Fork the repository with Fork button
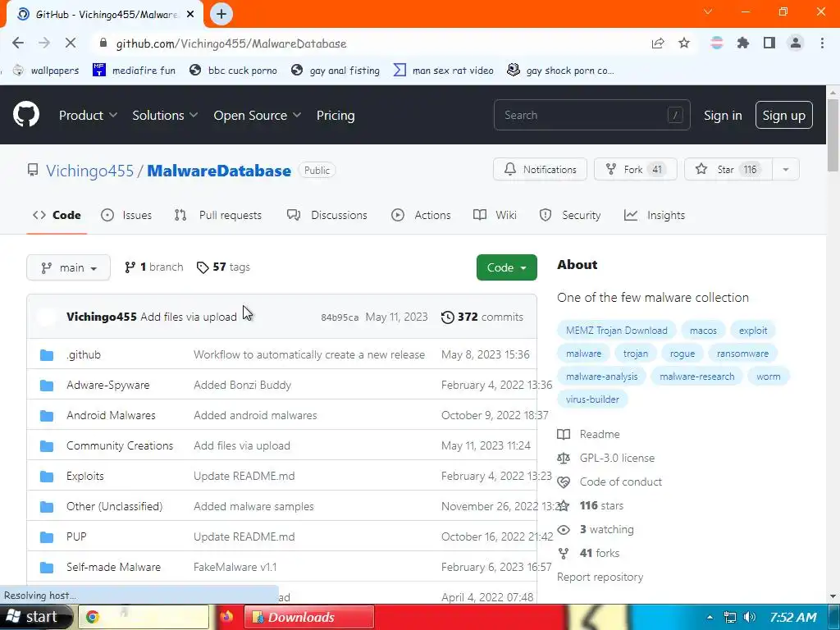Screen dimensions: 840x630 [636, 169]
